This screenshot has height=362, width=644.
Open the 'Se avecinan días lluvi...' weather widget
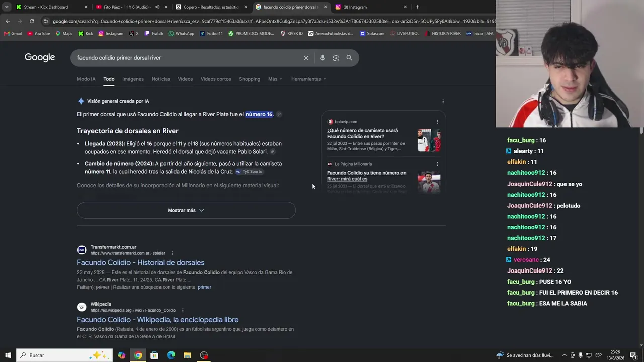pyautogui.click(x=524, y=355)
